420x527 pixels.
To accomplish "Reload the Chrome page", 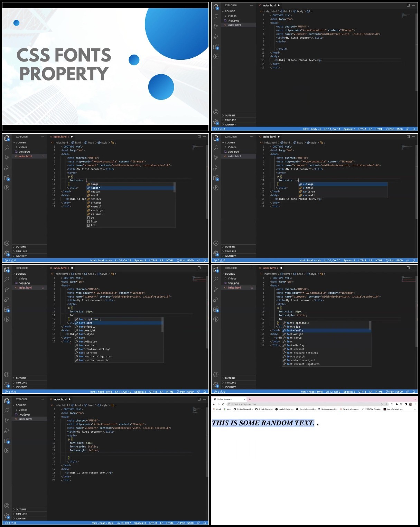I will pos(223,404).
